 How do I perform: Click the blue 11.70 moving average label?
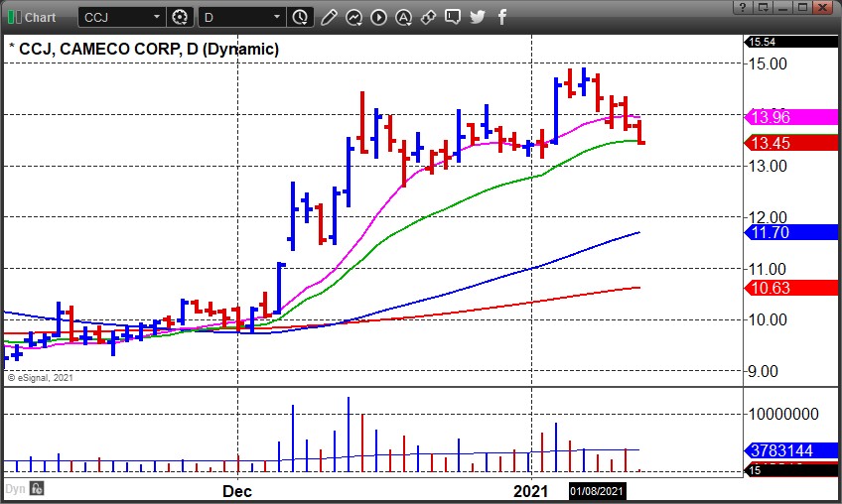coord(791,232)
